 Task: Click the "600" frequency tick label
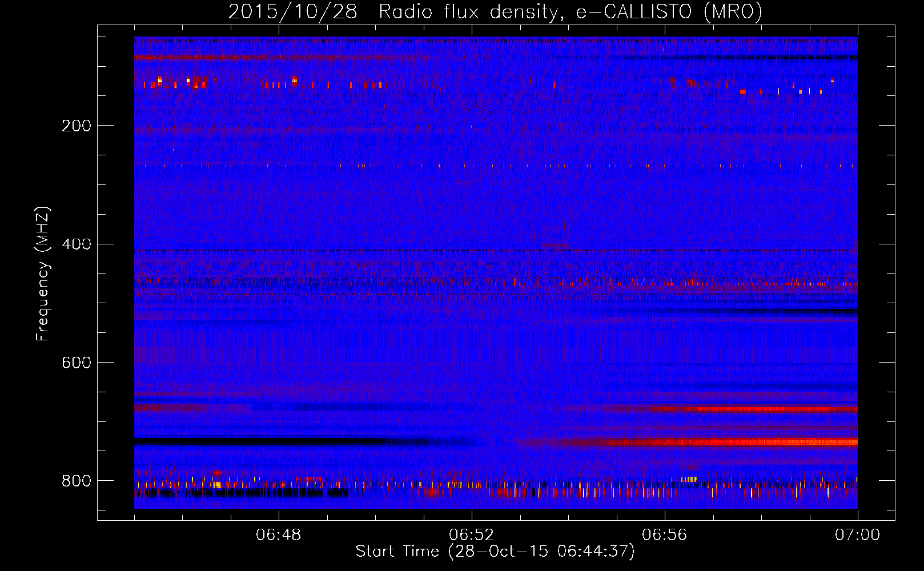click(76, 363)
